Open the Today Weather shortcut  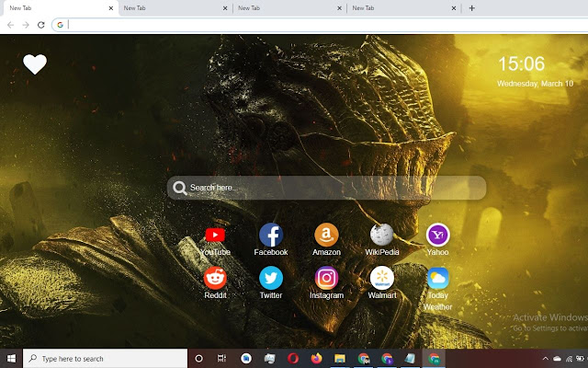tap(437, 278)
